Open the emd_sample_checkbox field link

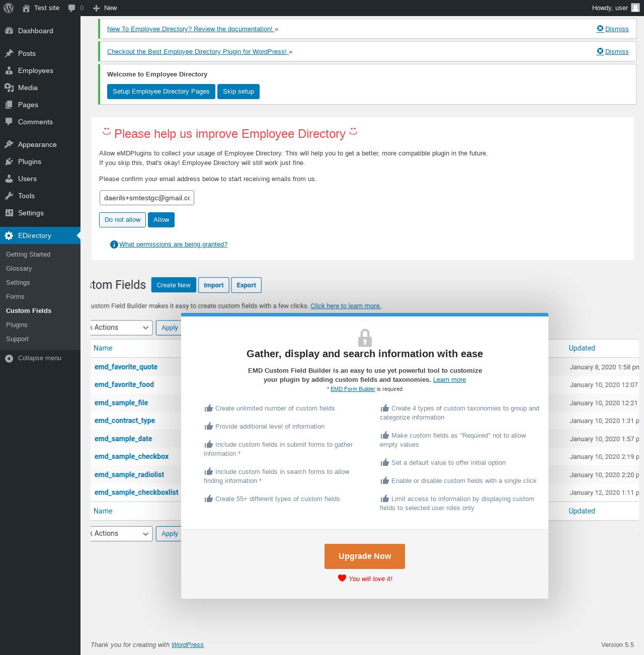pyautogui.click(x=131, y=456)
